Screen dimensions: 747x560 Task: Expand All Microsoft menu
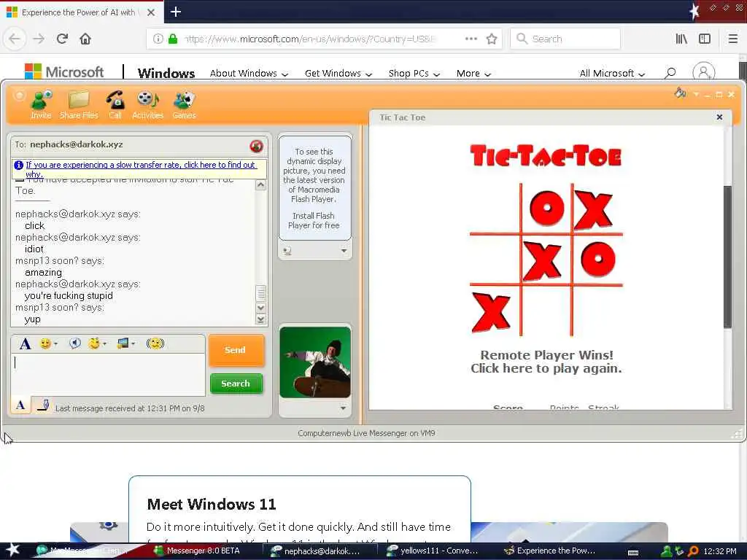[612, 74]
